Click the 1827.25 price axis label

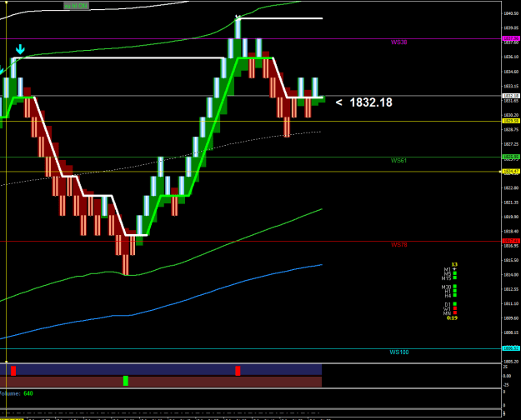[x=511, y=144]
